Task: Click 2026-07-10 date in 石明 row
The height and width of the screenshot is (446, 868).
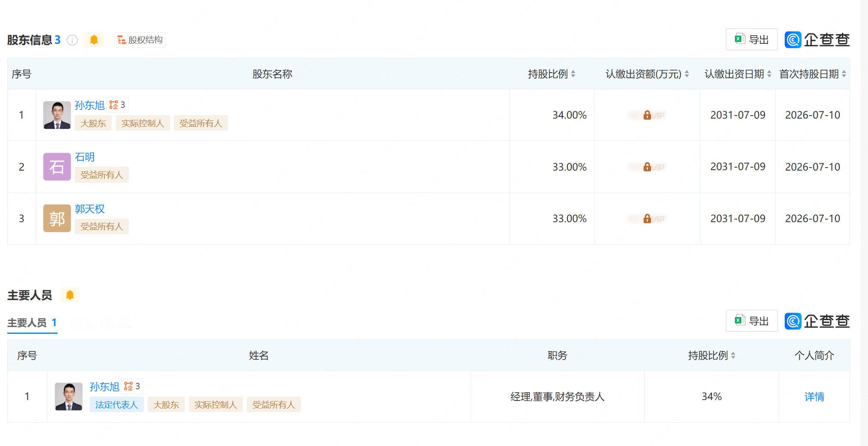Action: pyautogui.click(x=812, y=167)
